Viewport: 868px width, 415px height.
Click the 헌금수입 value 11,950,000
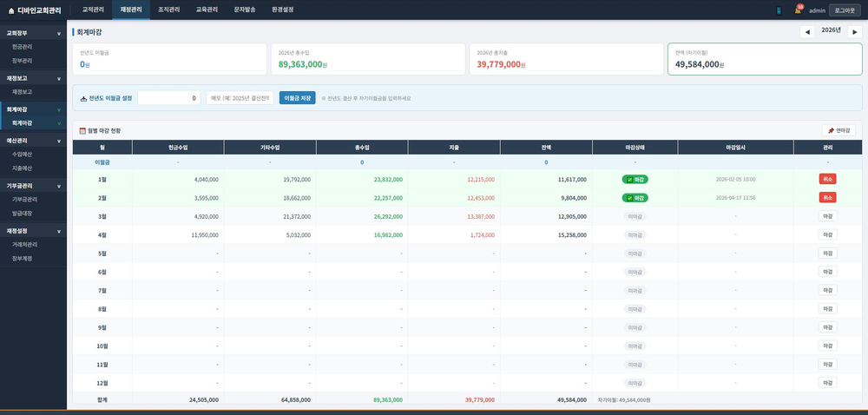204,234
